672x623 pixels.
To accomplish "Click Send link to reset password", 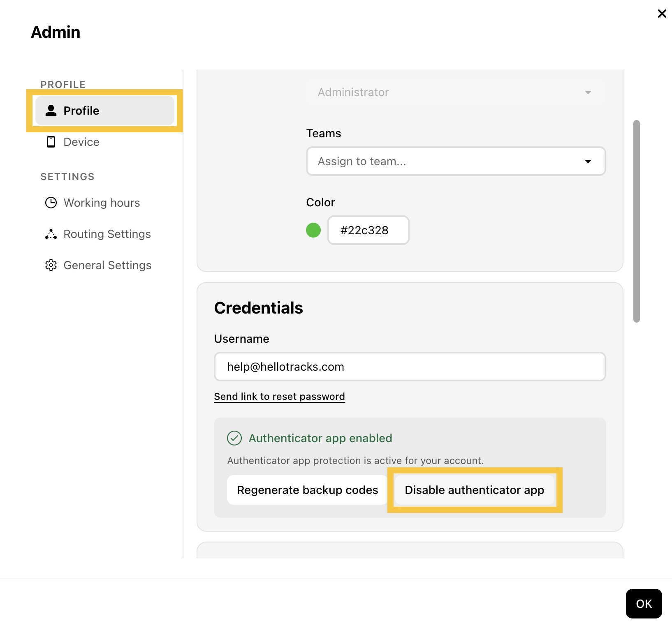I will 279,396.
